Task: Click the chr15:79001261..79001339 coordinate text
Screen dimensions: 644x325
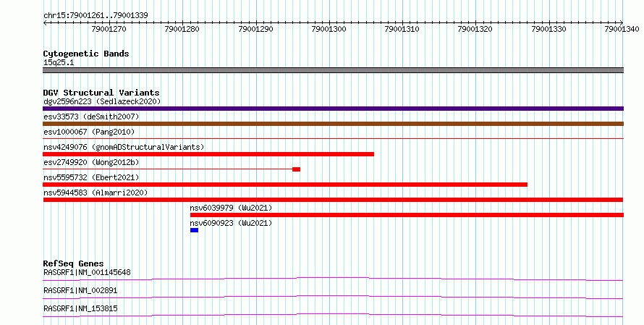Action: pos(96,16)
